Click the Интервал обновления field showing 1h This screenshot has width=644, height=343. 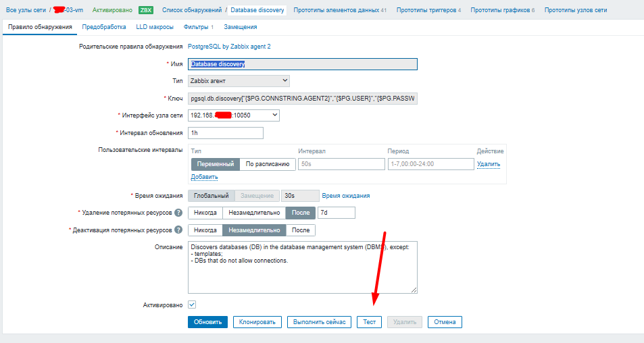226,133
